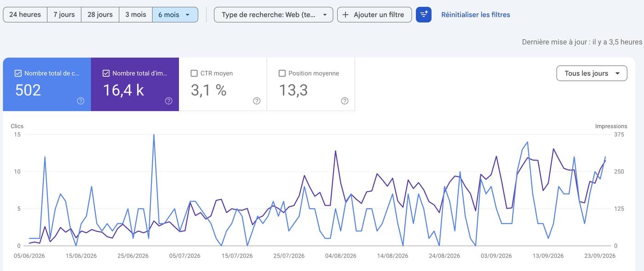Image resolution: width=644 pixels, height=271 pixels.
Task: Open help icon on CTR moyen card
Action: [x=257, y=101]
